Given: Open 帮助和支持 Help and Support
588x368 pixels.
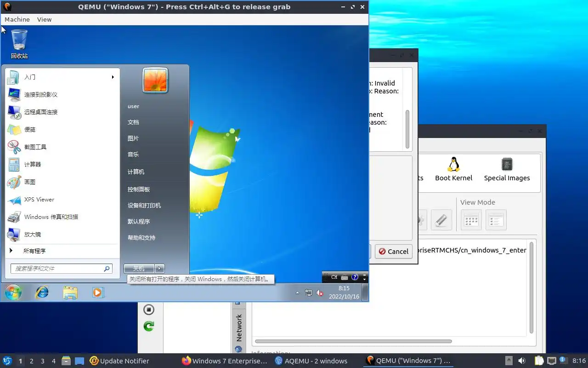Looking at the screenshot, I should point(141,237).
